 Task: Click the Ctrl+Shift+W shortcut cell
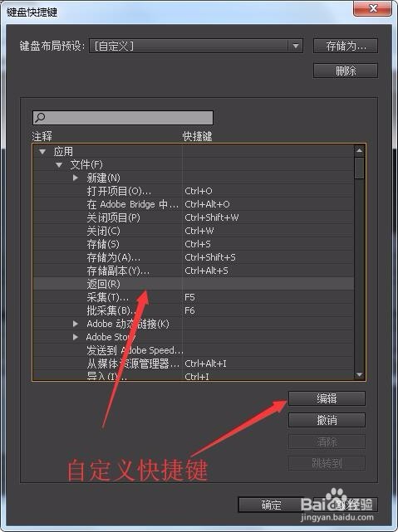coord(212,217)
